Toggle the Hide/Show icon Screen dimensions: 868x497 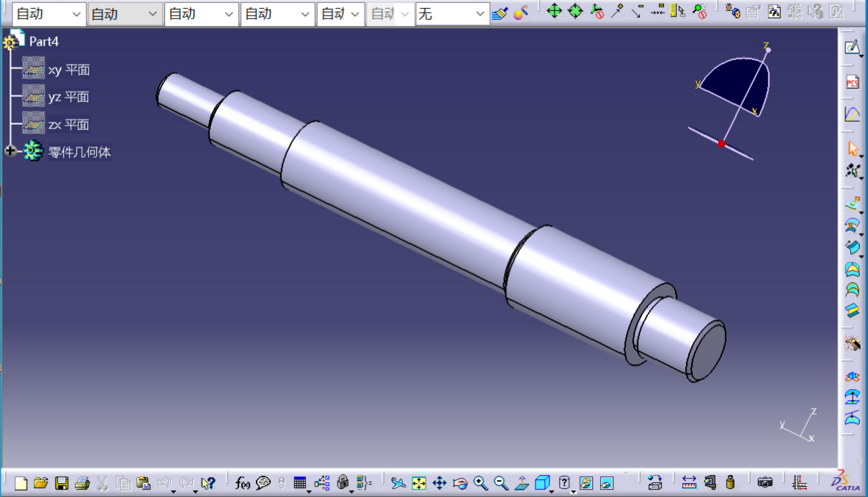[586, 483]
